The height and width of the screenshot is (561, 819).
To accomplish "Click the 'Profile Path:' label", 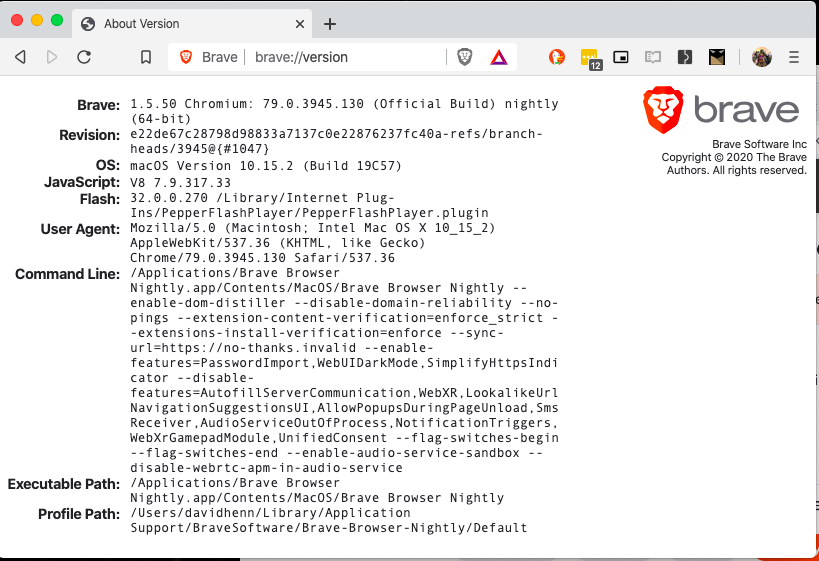I will point(79,515).
